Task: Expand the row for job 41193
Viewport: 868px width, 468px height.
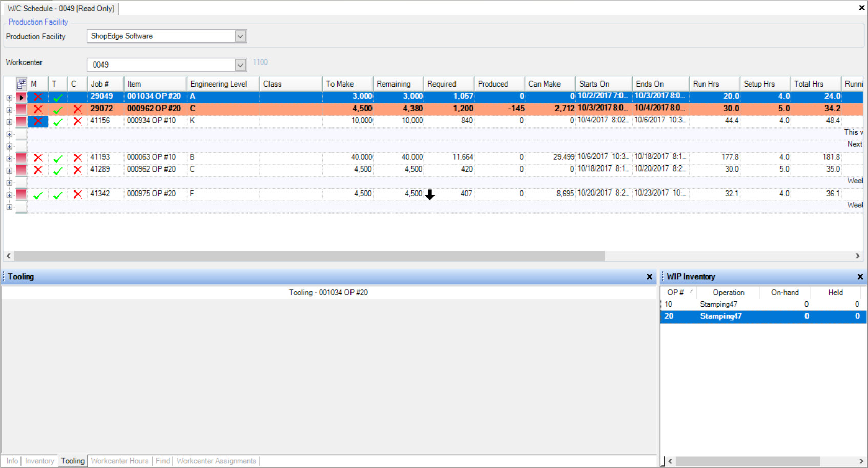Action: pos(9,158)
